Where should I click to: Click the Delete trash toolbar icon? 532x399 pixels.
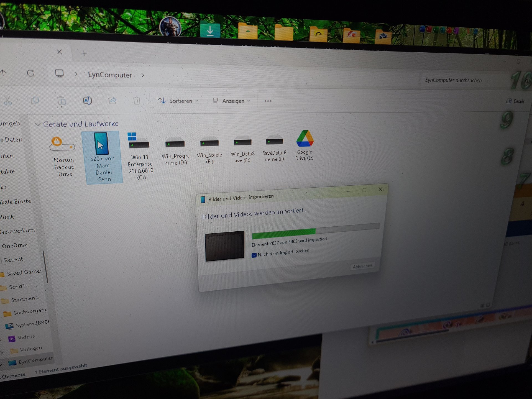coord(137,101)
